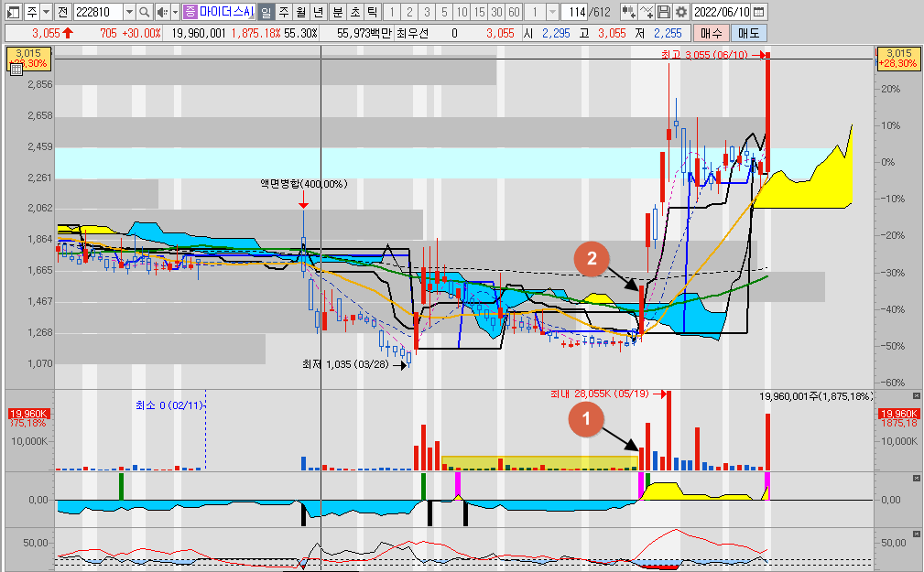This screenshot has height=572, width=924.
Task: Click the 매수 buy button
Action: pyautogui.click(x=712, y=34)
